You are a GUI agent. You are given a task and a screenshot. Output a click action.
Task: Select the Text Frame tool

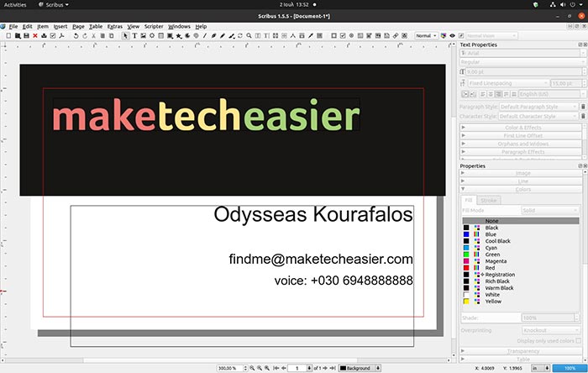coord(134,35)
